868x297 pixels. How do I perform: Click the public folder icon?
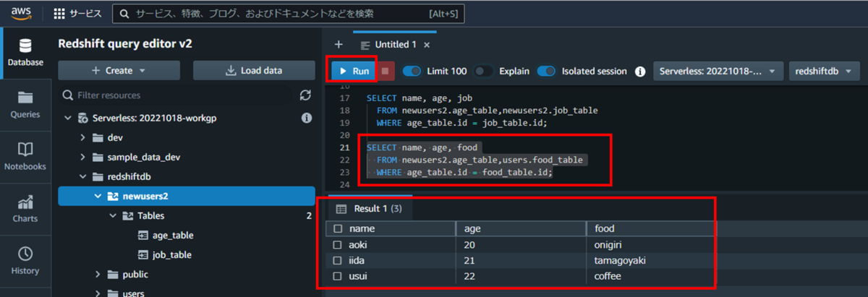click(112, 275)
